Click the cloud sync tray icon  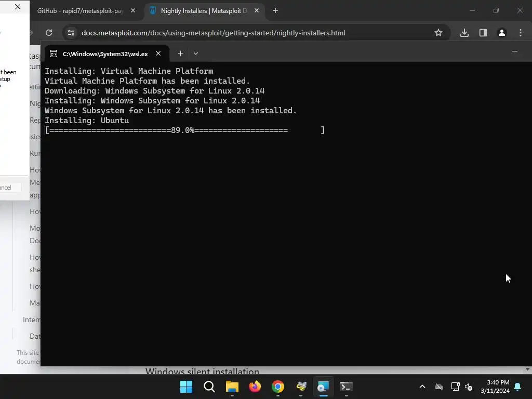click(438, 387)
